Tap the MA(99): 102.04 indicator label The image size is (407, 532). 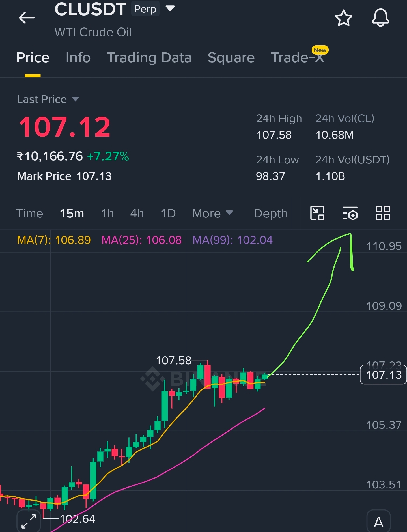[x=232, y=240]
